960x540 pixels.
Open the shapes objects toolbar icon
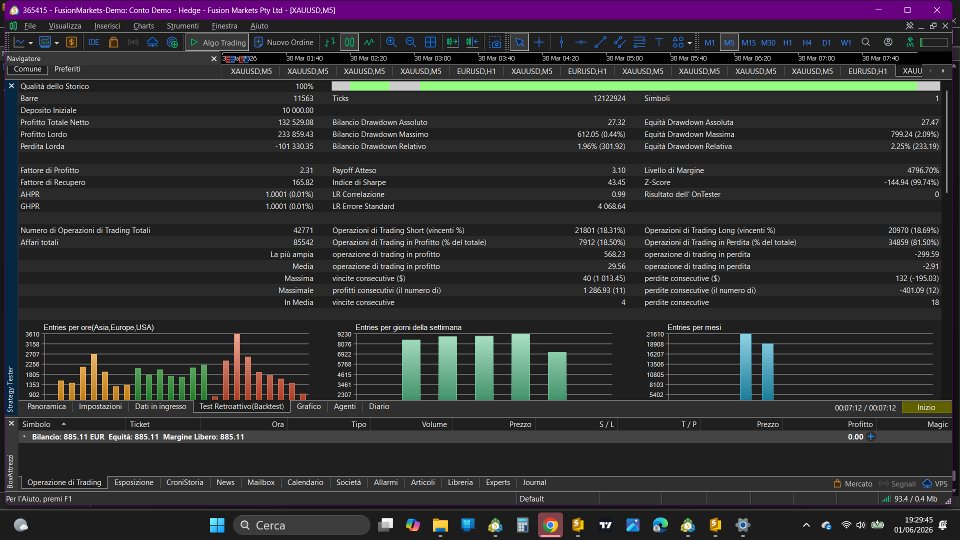click(678, 42)
